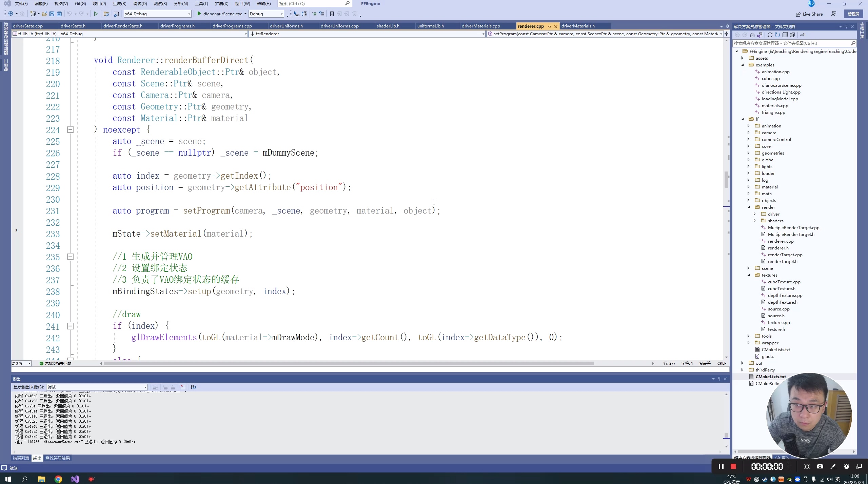
Task: Switch to driverMaterials.cpp tab
Action: (x=480, y=26)
